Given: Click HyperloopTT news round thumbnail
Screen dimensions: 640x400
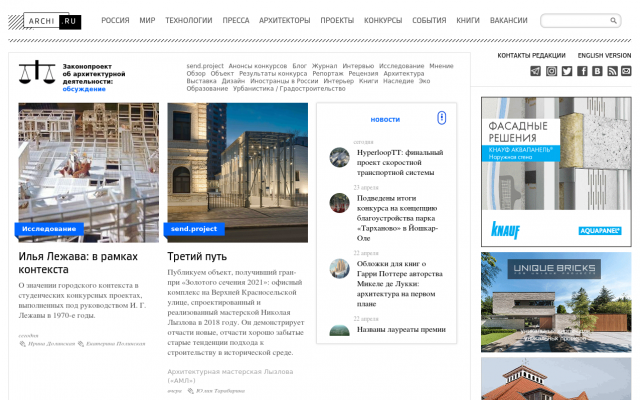Looking at the screenshot, I should click(x=340, y=158).
